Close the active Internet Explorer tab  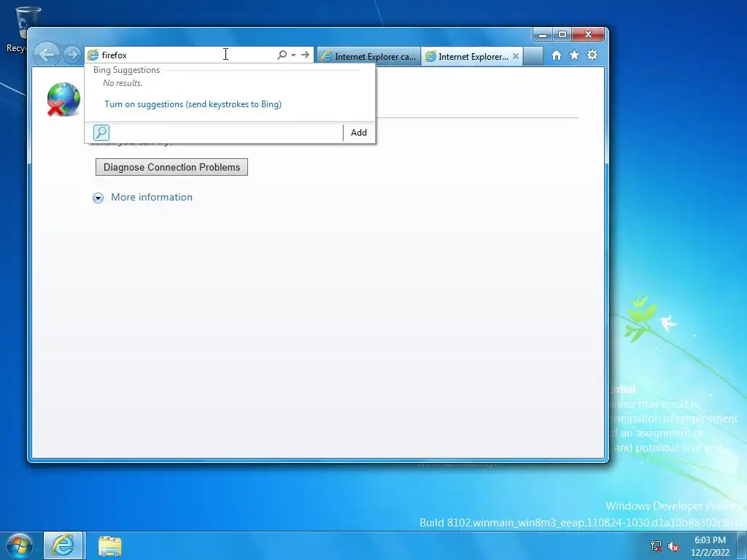[516, 56]
